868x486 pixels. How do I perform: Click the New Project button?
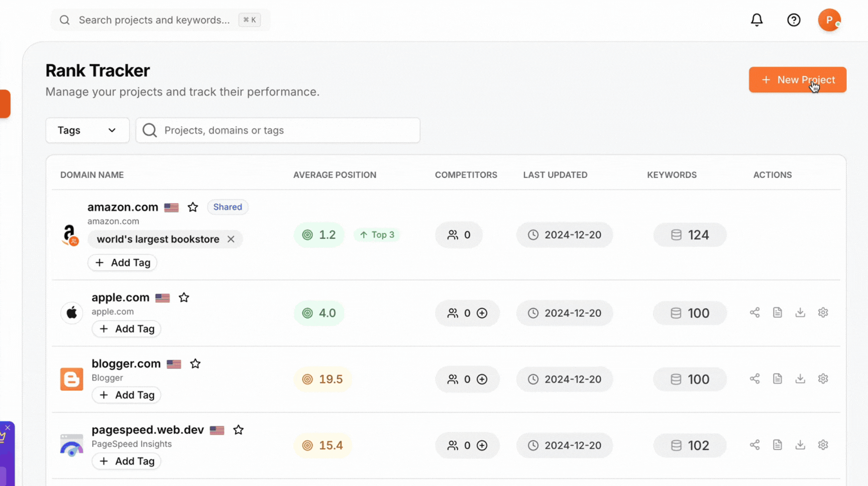point(797,80)
